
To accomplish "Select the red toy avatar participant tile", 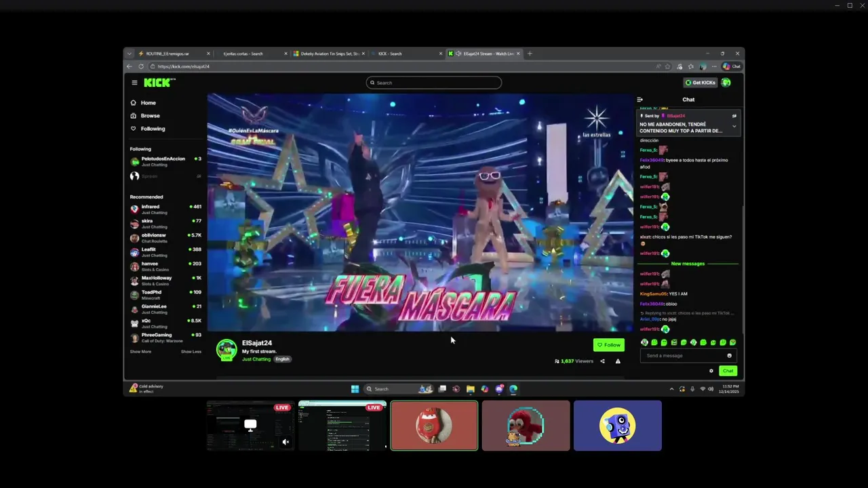I will pyautogui.click(x=434, y=426).
